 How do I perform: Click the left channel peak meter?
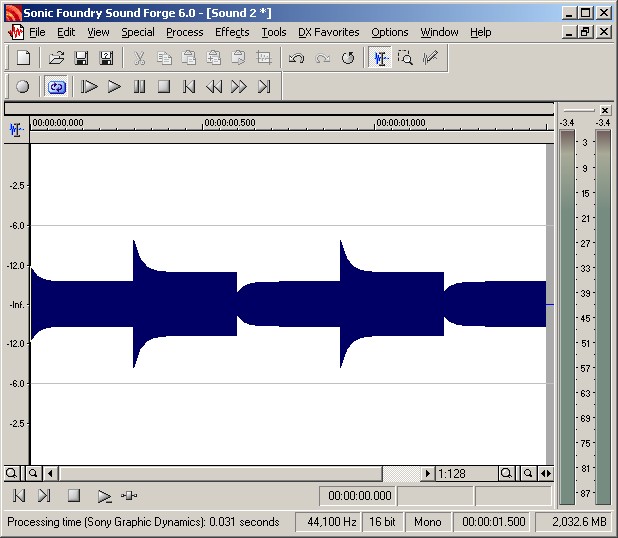567,317
